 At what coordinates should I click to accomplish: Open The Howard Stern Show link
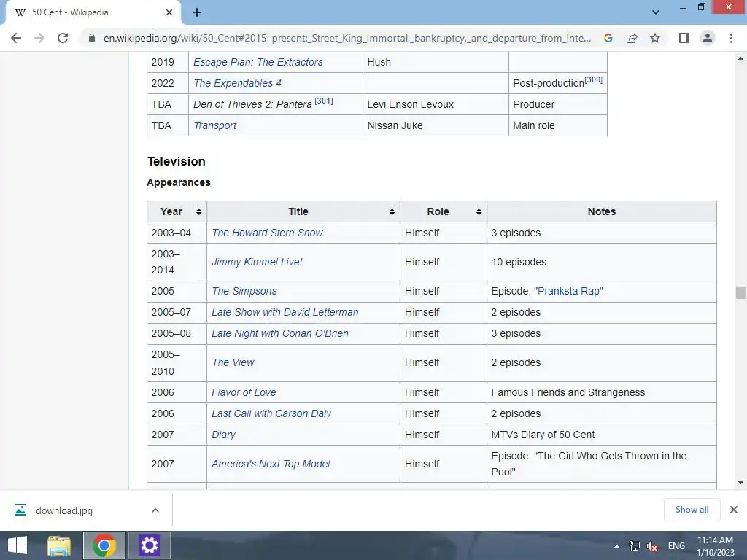(x=267, y=233)
